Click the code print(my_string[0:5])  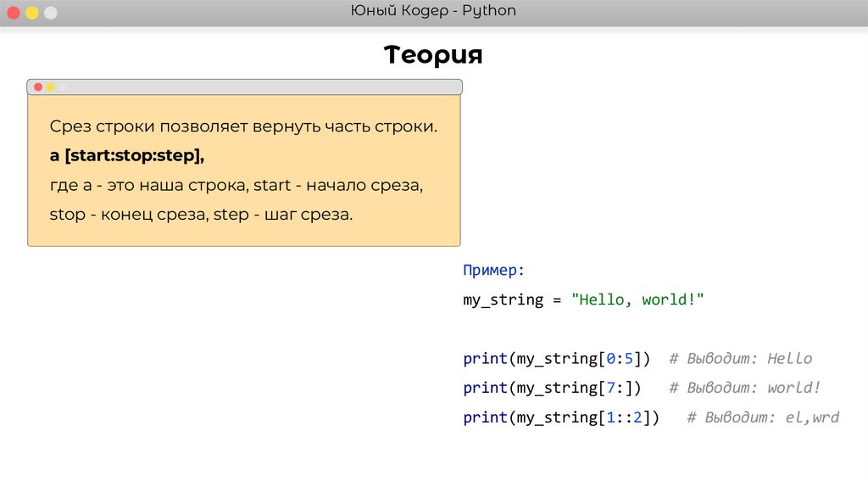click(x=557, y=358)
